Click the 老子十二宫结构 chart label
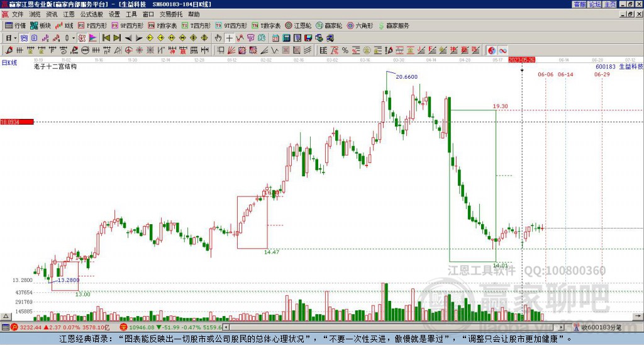644x345 pixels. [x=55, y=67]
